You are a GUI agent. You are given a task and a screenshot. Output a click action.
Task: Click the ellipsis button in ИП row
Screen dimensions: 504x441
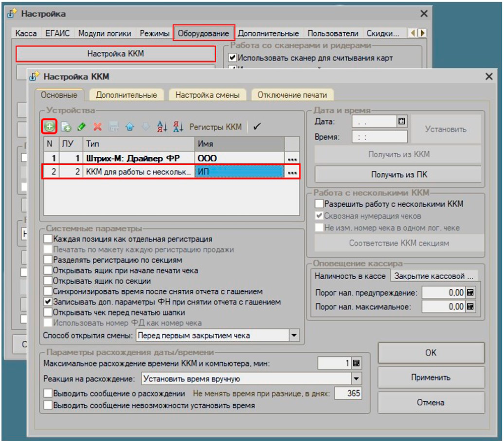(292, 172)
